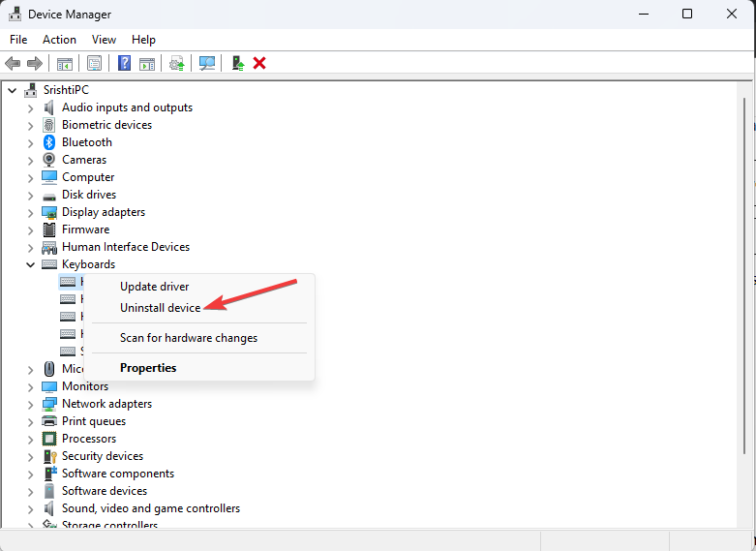Expand the Display adapters chevron
Screen dimensions: 756x551
[30, 213]
